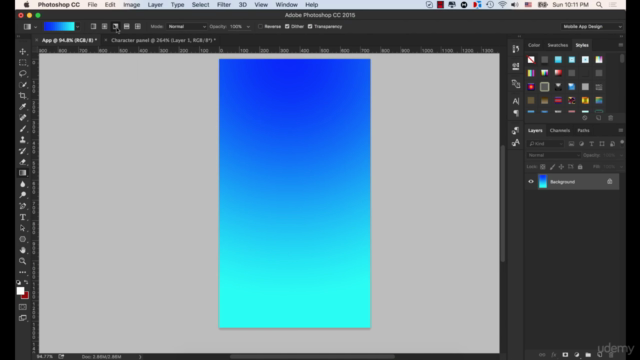The width and height of the screenshot is (640, 360).
Task: Select the Lasso tool
Action: (x=22, y=73)
